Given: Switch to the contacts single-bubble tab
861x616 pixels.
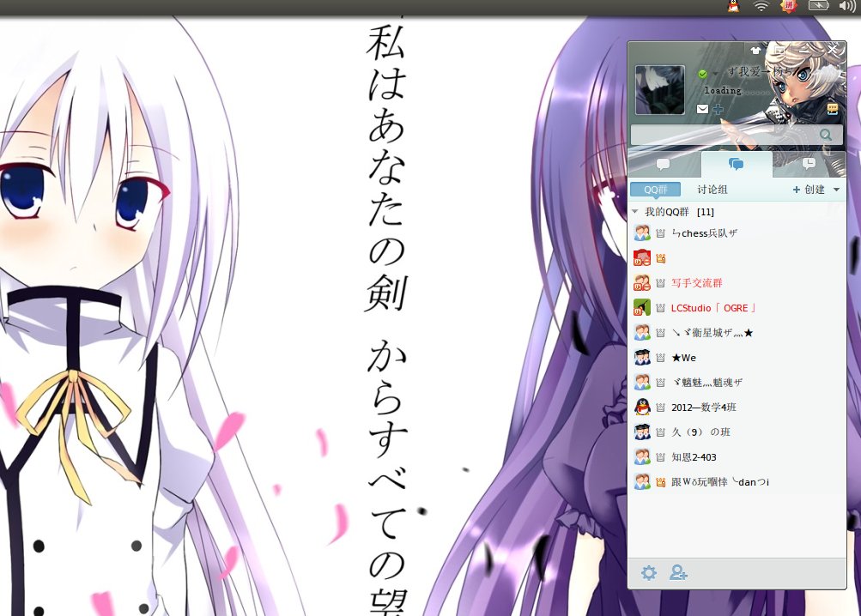Looking at the screenshot, I should pos(664,164).
